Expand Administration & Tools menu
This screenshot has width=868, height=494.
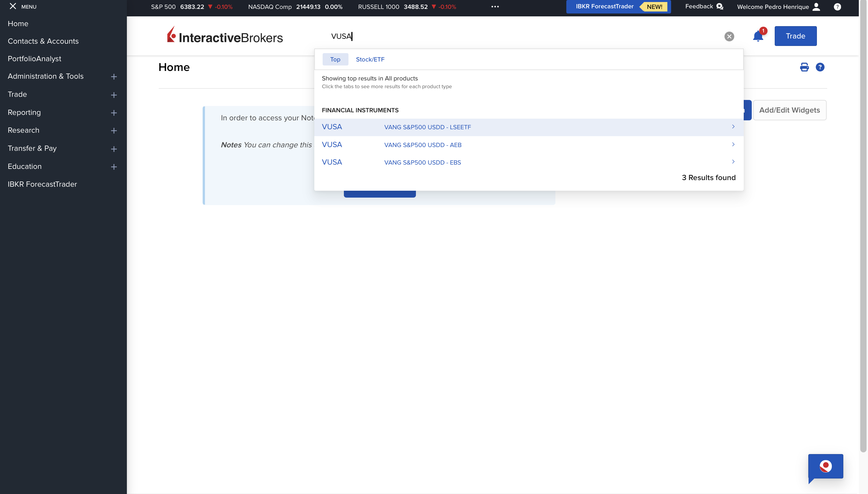[114, 77]
